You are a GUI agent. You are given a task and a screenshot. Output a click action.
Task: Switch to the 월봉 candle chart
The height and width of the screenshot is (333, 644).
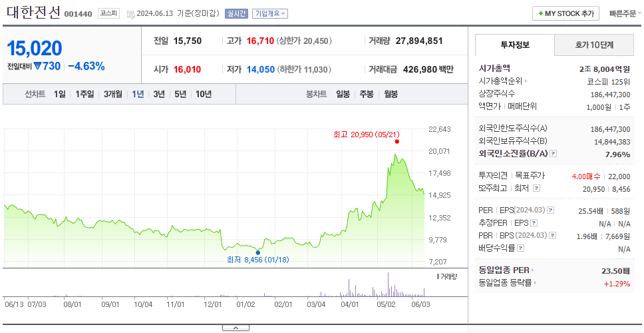click(x=391, y=94)
